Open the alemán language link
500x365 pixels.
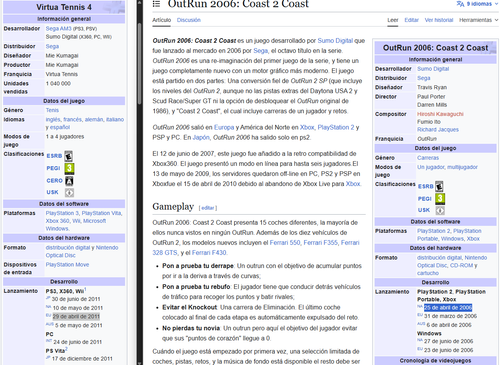[94, 119]
